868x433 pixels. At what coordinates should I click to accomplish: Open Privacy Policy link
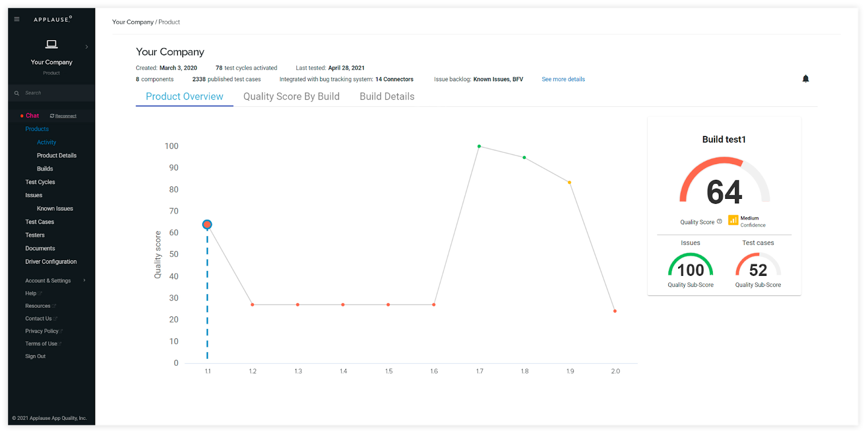point(43,331)
